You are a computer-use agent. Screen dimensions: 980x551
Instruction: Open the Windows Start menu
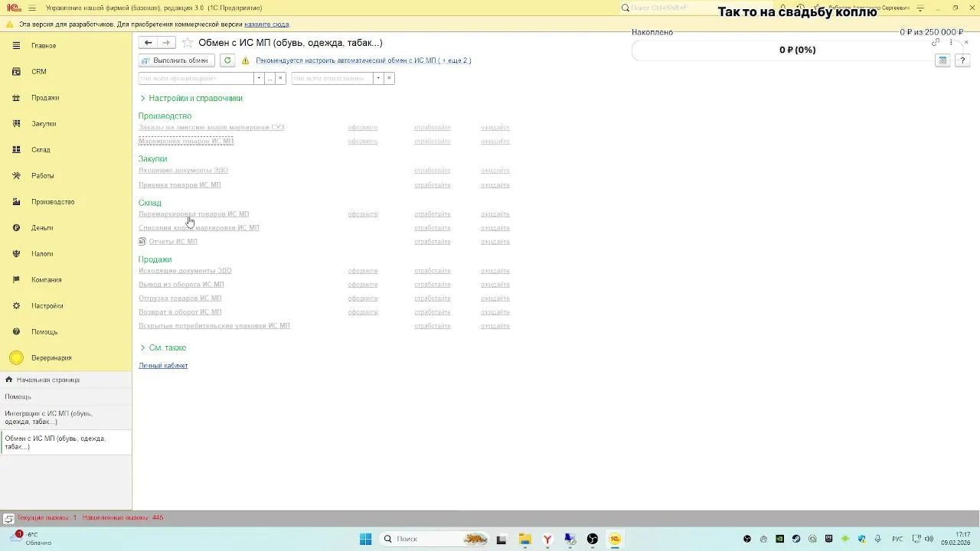366,539
